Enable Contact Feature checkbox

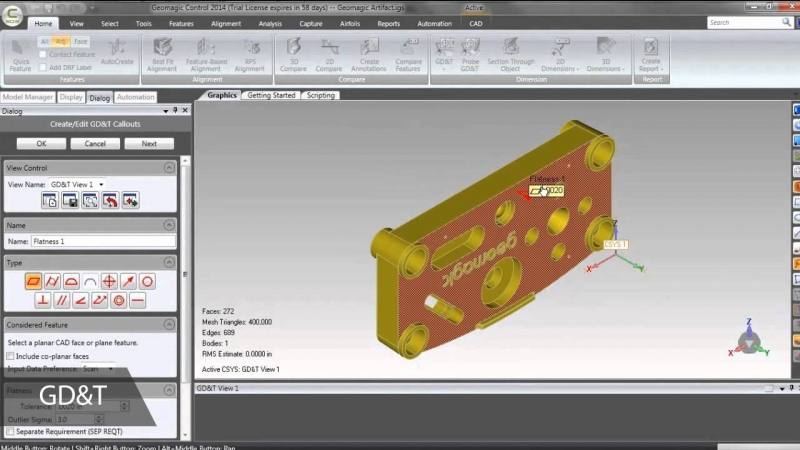[43, 54]
